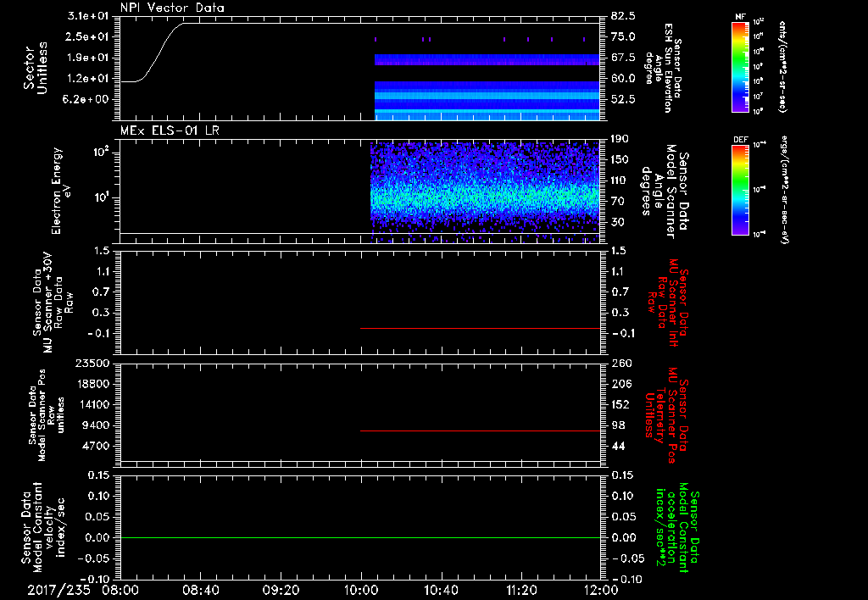Click the MEx ELS-01 LR panel title

click(170, 131)
